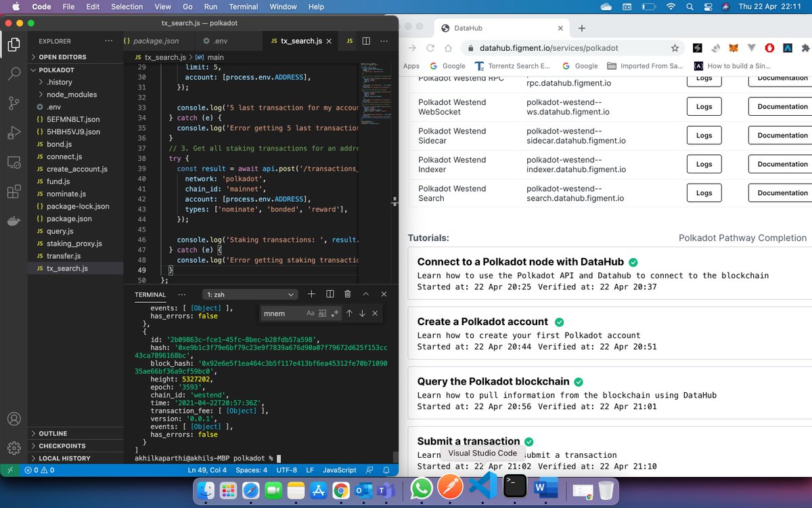Viewport: 812px width, 508px height.
Task: Open staking_proxy.js file
Action: point(75,243)
